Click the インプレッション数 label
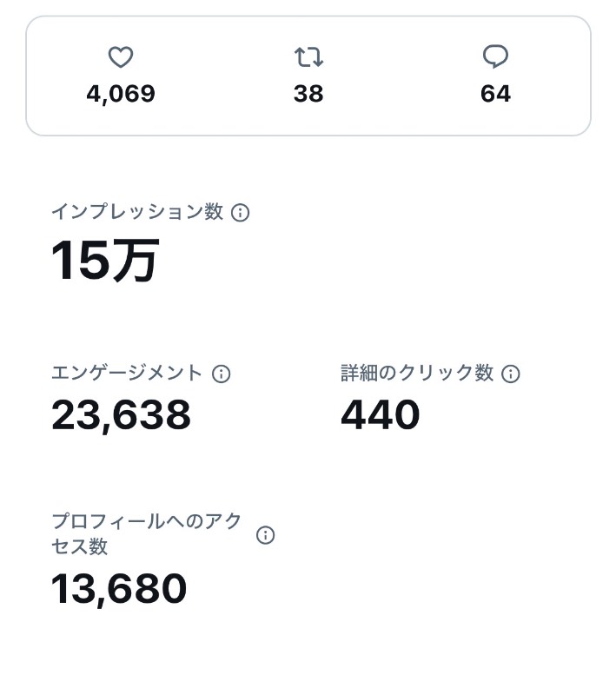This screenshot has width=616, height=695. tap(138, 211)
